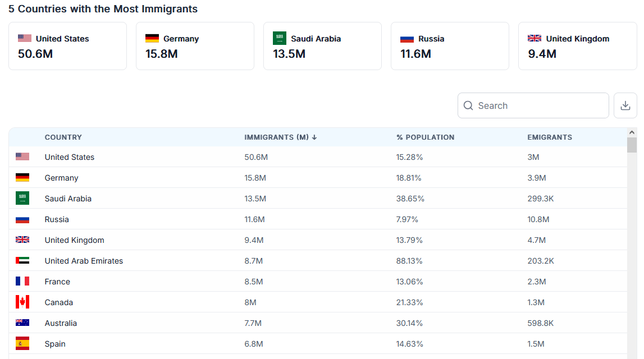Click United Kingdom flag in the top card

coord(535,38)
